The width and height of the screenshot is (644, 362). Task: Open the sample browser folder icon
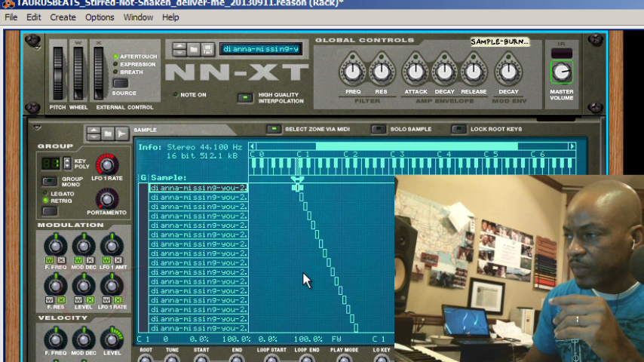click(x=108, y=134)
